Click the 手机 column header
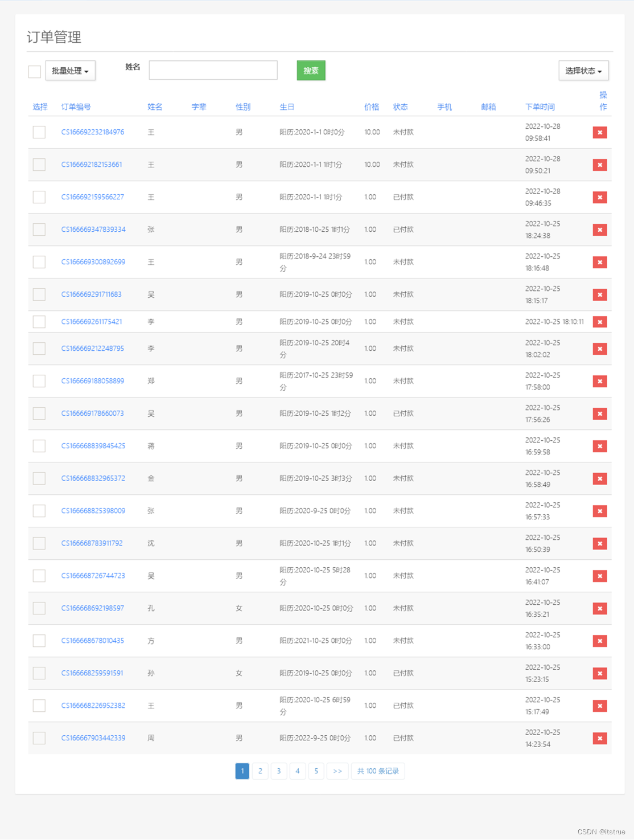 click(x=444, y=107)
